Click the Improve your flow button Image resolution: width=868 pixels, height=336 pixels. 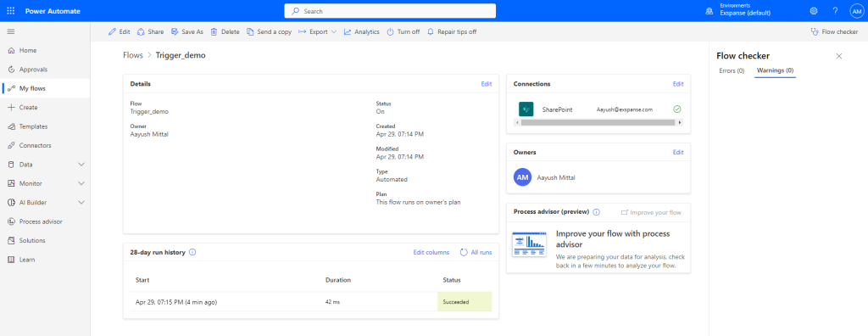click(x=651, y=212)
